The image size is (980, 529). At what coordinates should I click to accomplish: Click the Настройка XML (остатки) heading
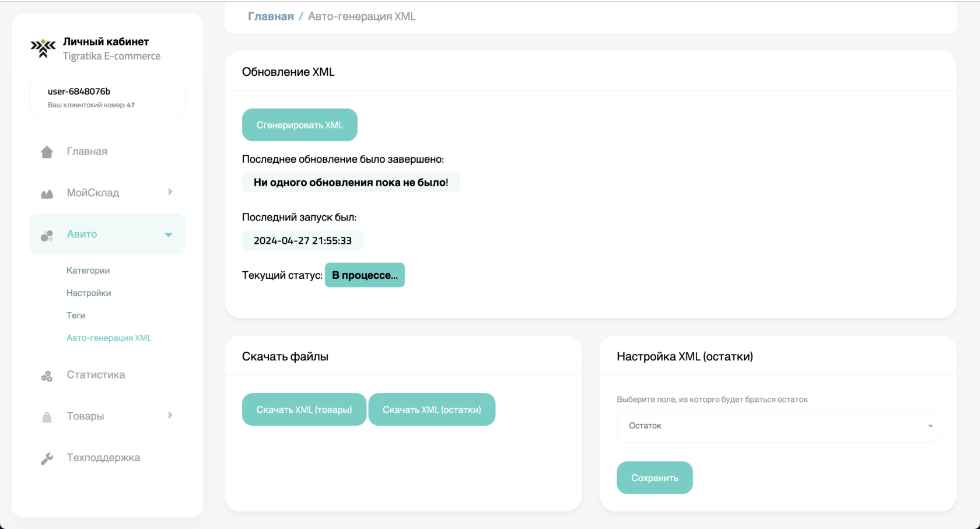point(685,356)
